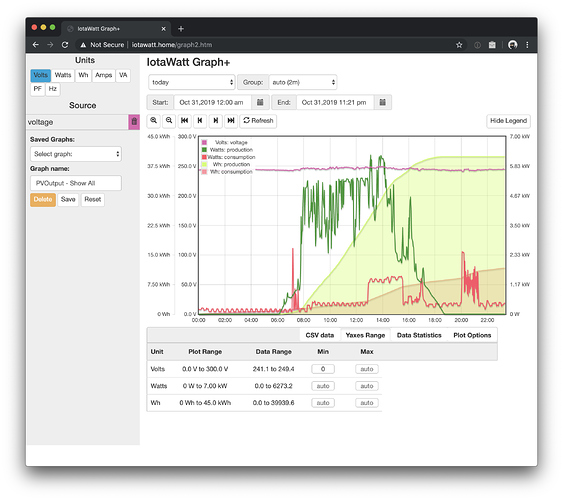Save the current graph
562x500 pixels.
click(68, 200)
